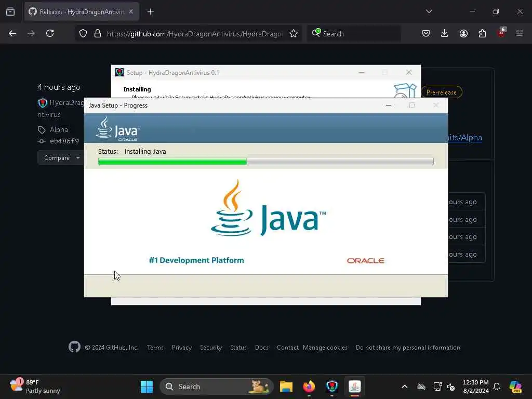Click Manage cookies in footer
Image resolution: width=532 pixels, height=399 pixels.
(x=325, y=348)
